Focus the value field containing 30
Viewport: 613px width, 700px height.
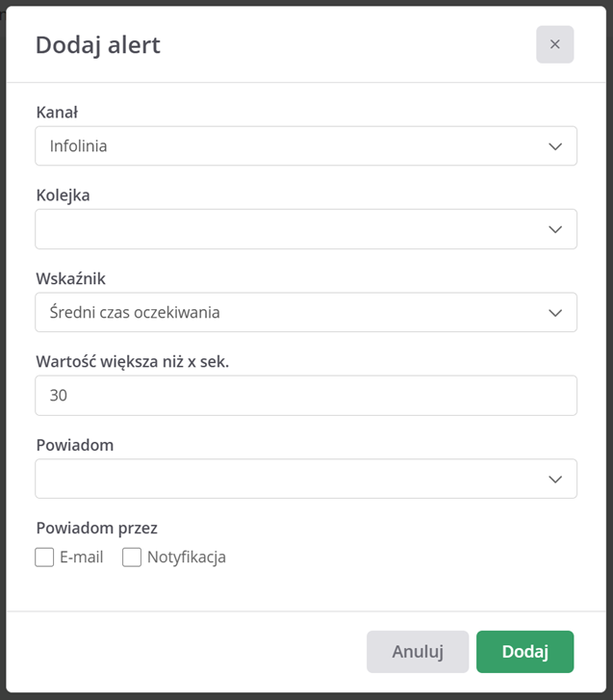coord(305,396)
